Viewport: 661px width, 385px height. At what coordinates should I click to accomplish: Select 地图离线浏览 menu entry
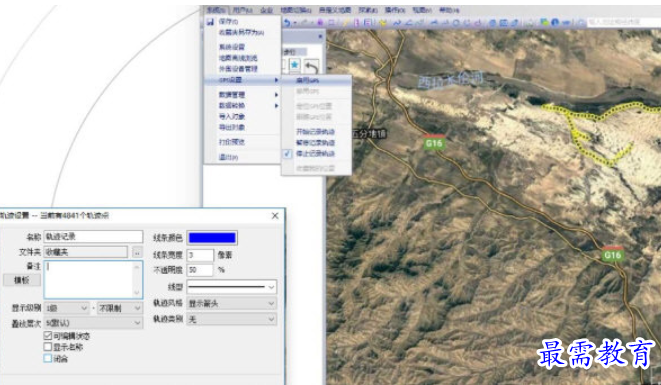[242, 58]
